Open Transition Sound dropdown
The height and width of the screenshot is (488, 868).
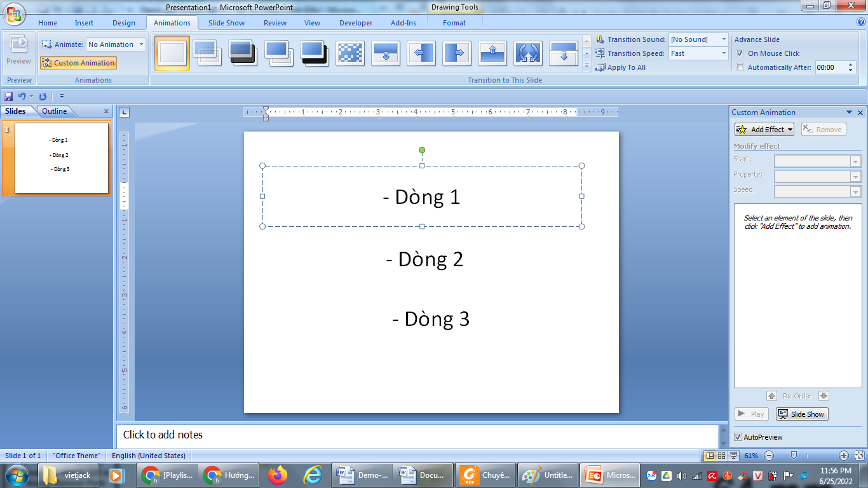(723, 39)
